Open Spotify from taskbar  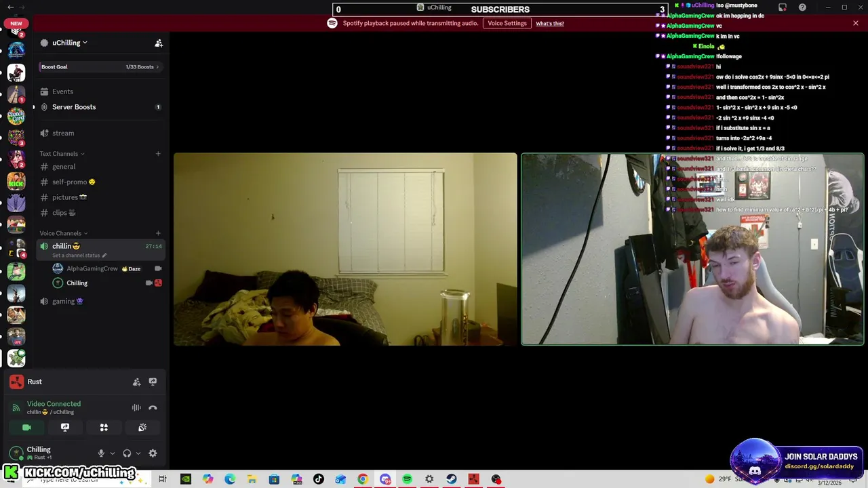point(407,479)
